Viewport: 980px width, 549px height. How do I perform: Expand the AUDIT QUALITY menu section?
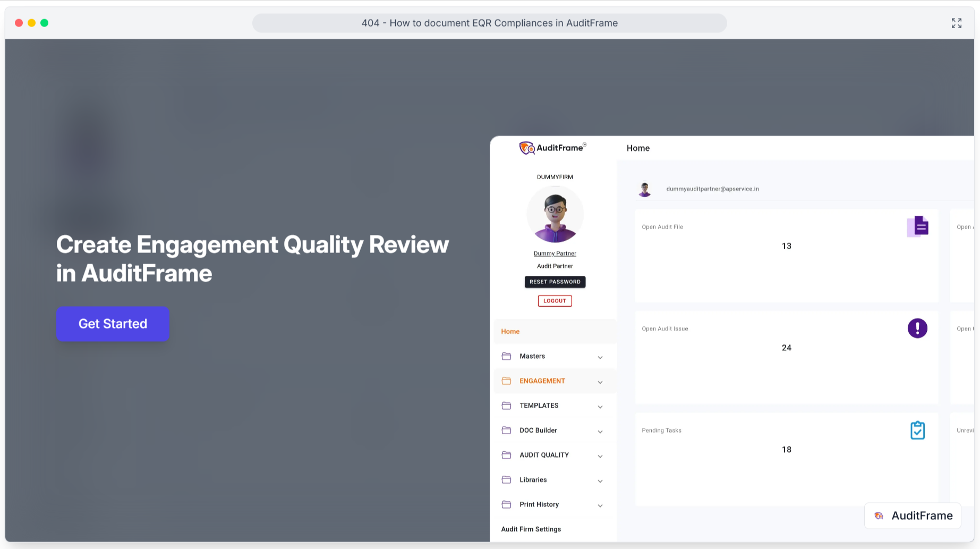[600, 455]
